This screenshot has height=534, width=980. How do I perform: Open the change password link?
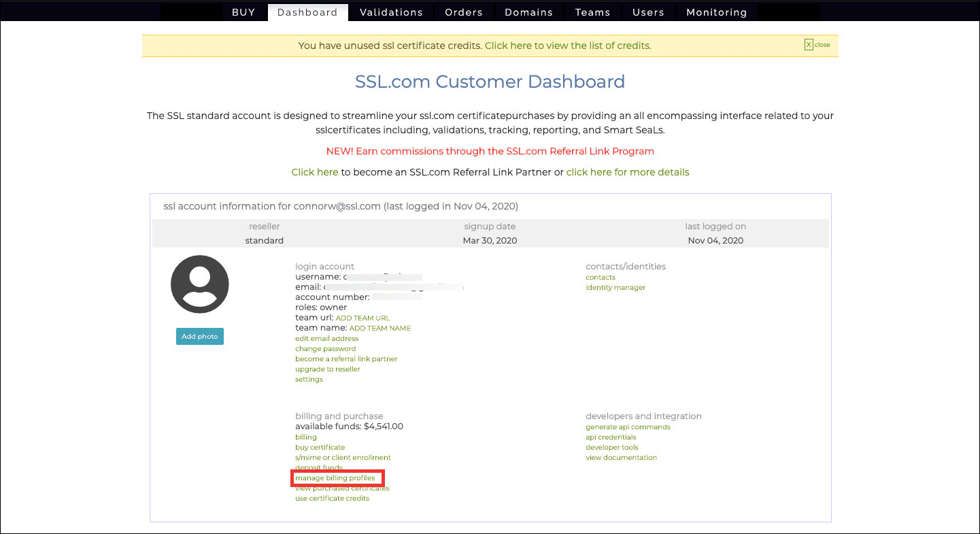click(325, 349)
